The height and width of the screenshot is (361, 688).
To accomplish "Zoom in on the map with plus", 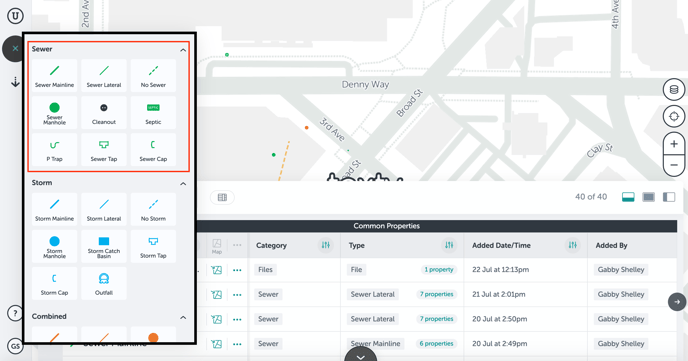I will (674, 144).
